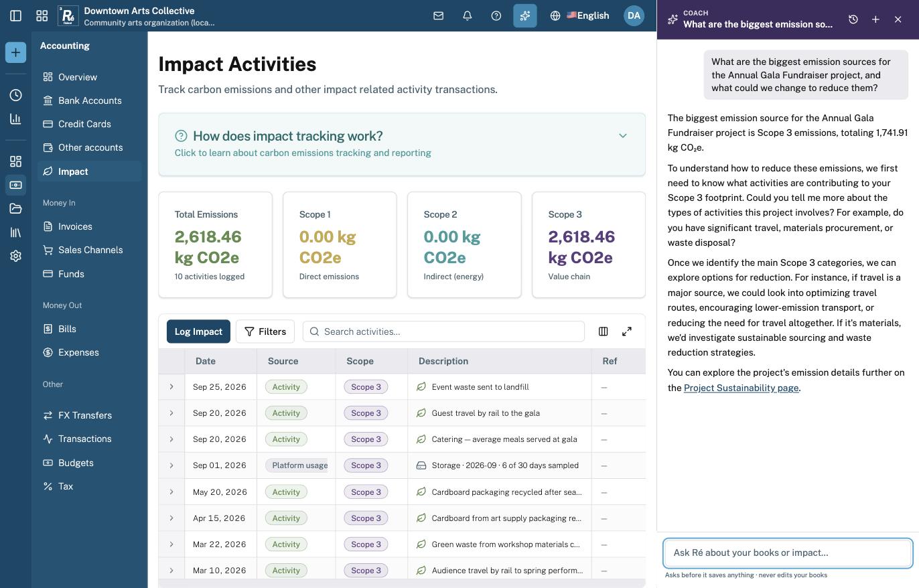
Task: Open the Credit Cards section
Action: (x=90, y=124)
